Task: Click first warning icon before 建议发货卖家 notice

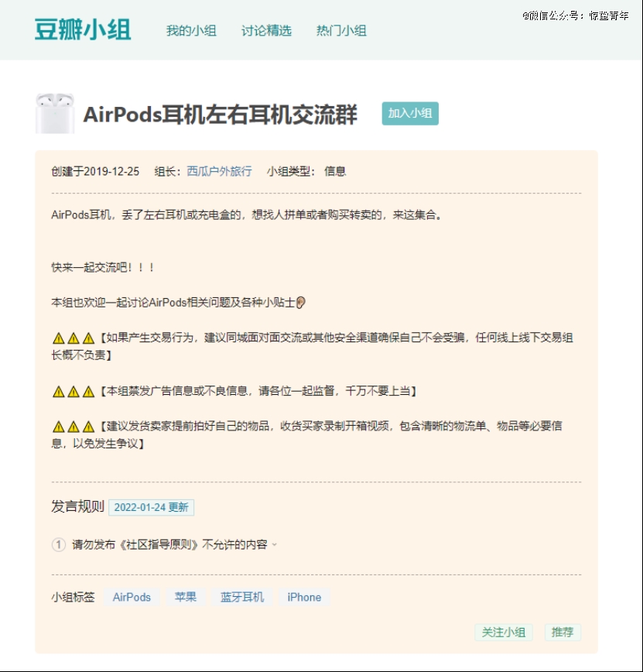Action: tap(59, 427)
